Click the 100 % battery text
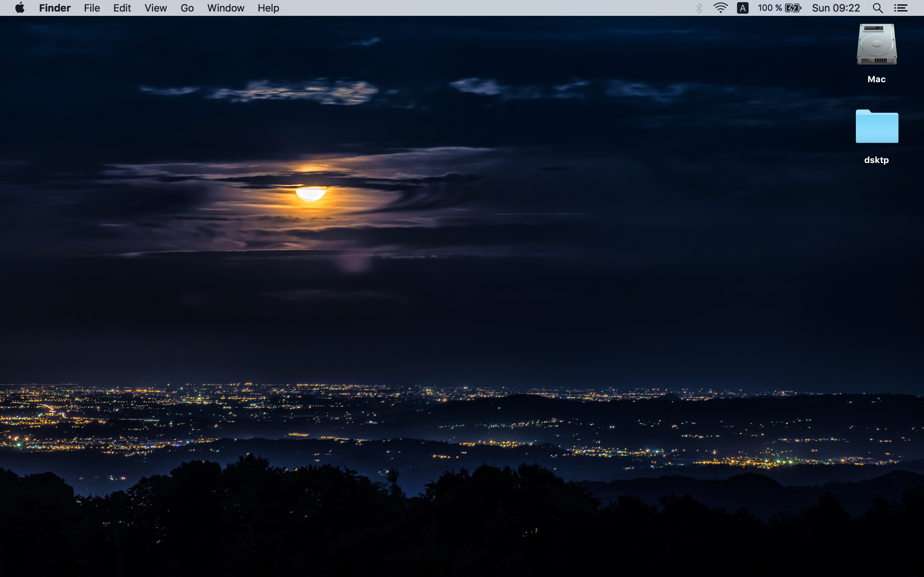The image size is (924, 577). click(770, 8)
